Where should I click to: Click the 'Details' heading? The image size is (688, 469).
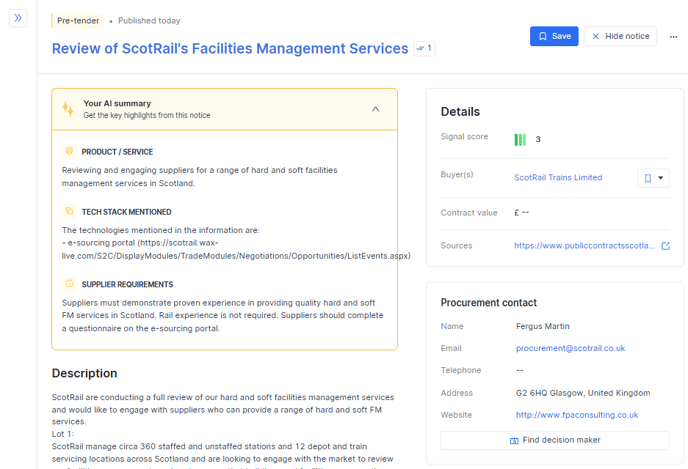tap(460, 111)
